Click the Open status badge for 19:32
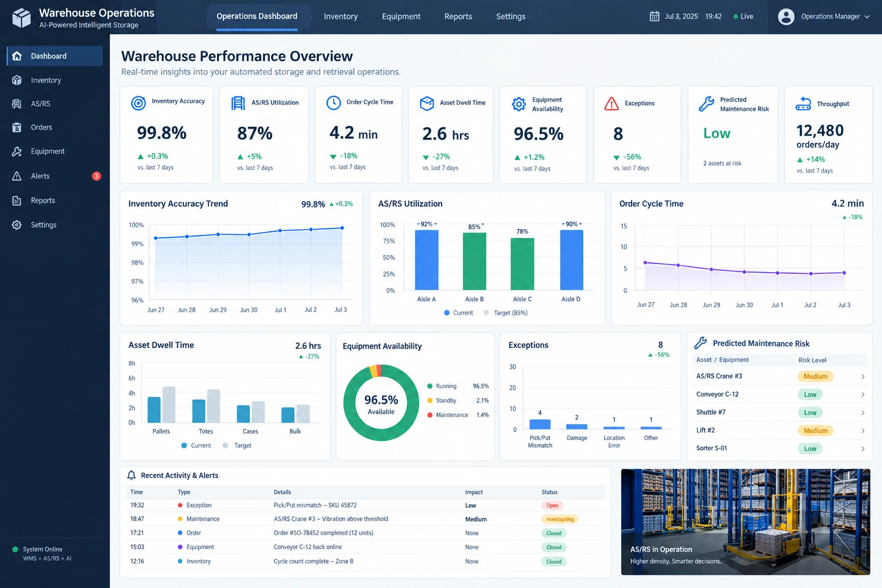The width and height of the screenshot is (882, 588). (552, 506)
